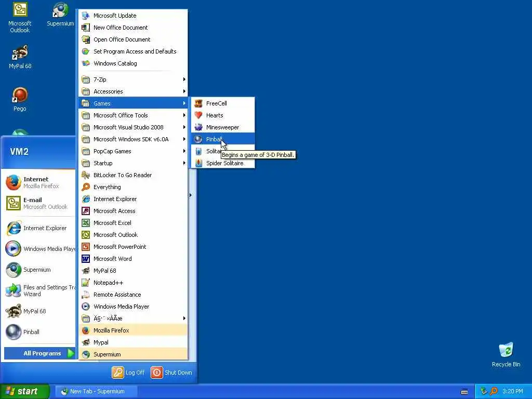
Task: Click the Notepad++ icon in programs list
Action: 86,283
